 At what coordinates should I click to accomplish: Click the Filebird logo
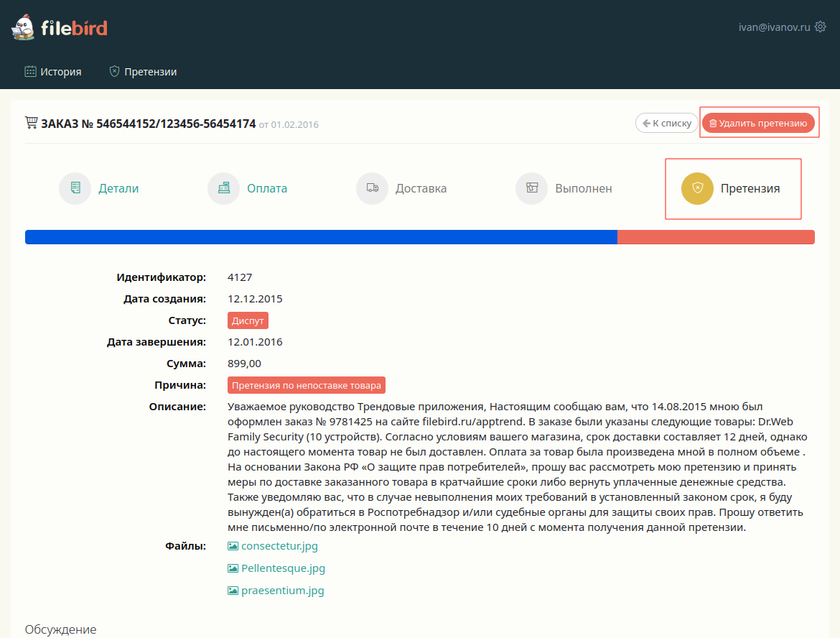point(60,28)
